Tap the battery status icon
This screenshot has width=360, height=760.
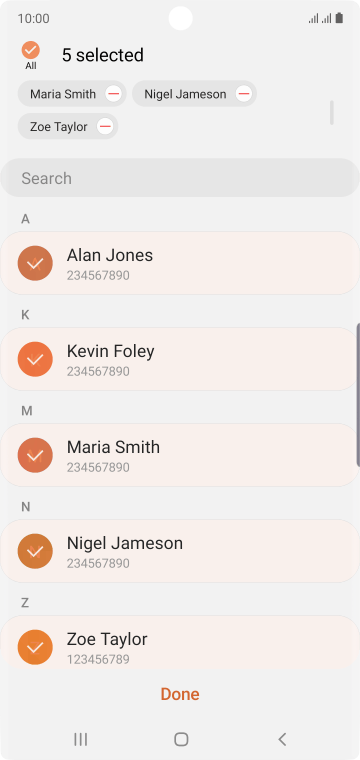point(339,18)
